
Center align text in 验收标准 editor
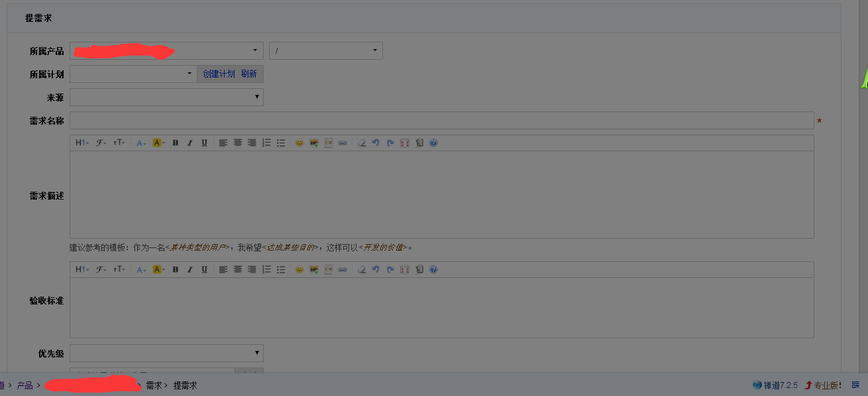pyautogui.click(x=238, y=269)
